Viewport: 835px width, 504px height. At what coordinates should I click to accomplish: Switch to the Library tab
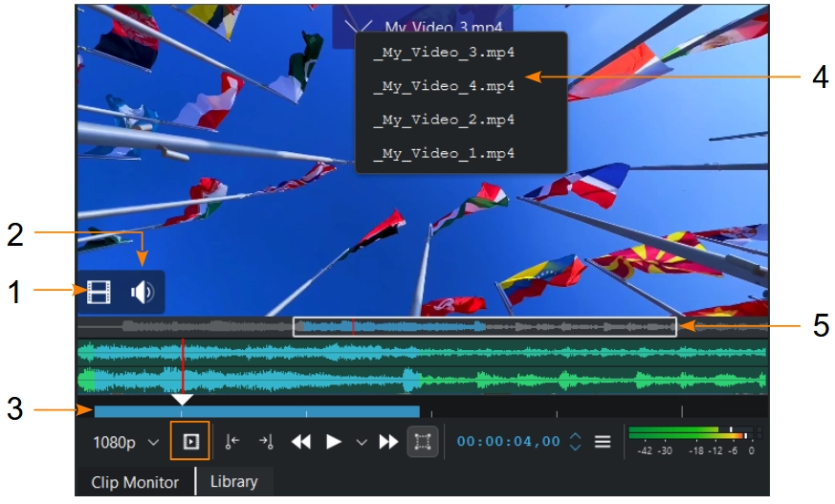pyautogui.click(x=233, y=481)
